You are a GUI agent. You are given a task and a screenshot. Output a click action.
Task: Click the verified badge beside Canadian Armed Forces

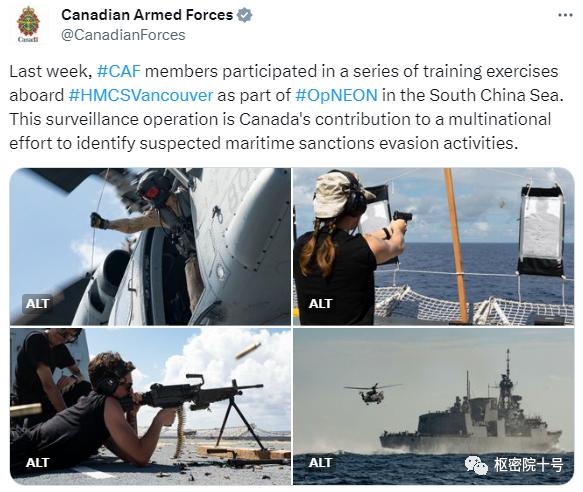tap(245, 15)
